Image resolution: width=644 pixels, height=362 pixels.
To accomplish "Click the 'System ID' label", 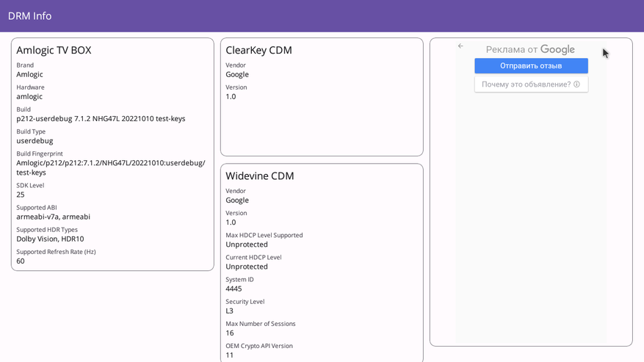I will click(239, 280).
